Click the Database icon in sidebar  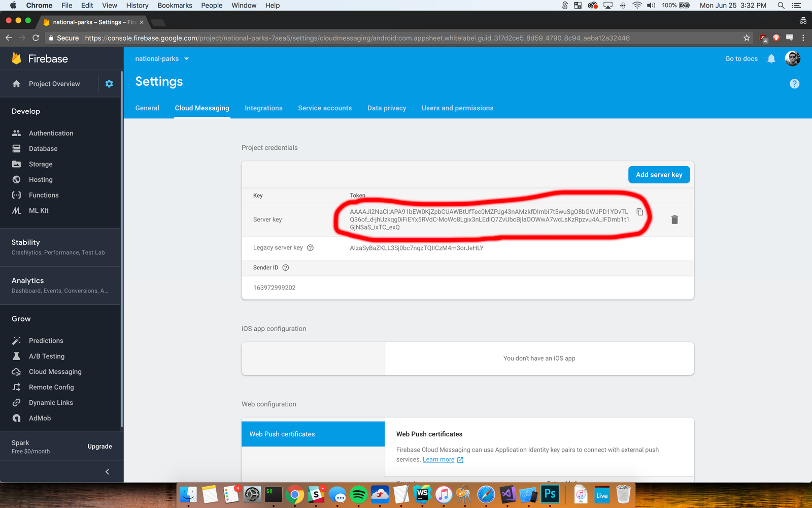17,148
